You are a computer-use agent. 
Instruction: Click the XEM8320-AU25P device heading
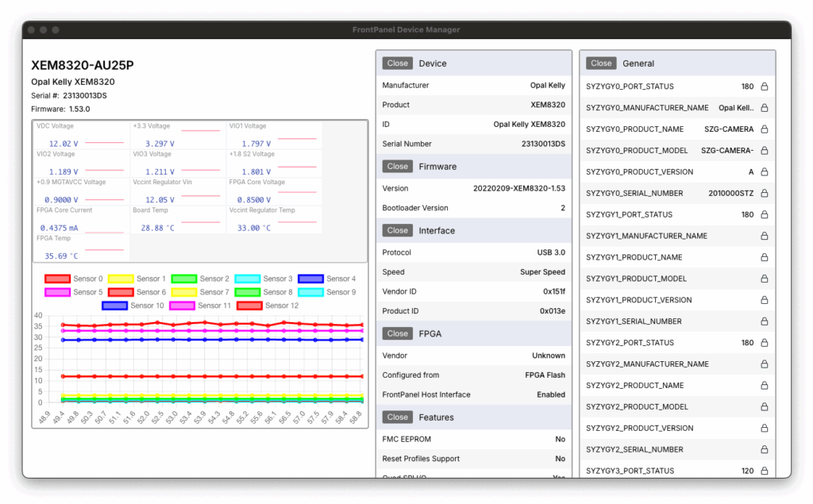83,65
